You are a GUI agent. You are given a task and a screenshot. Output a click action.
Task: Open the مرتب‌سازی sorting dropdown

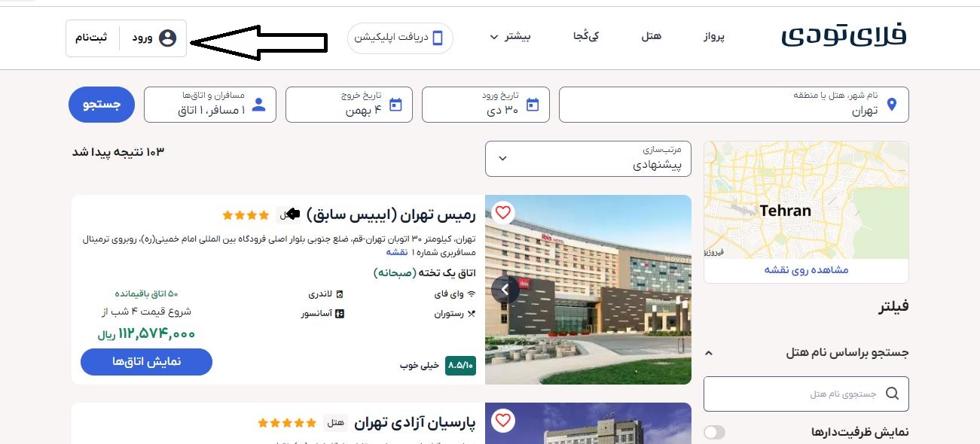pyautogui.click(x=588, y=159)
